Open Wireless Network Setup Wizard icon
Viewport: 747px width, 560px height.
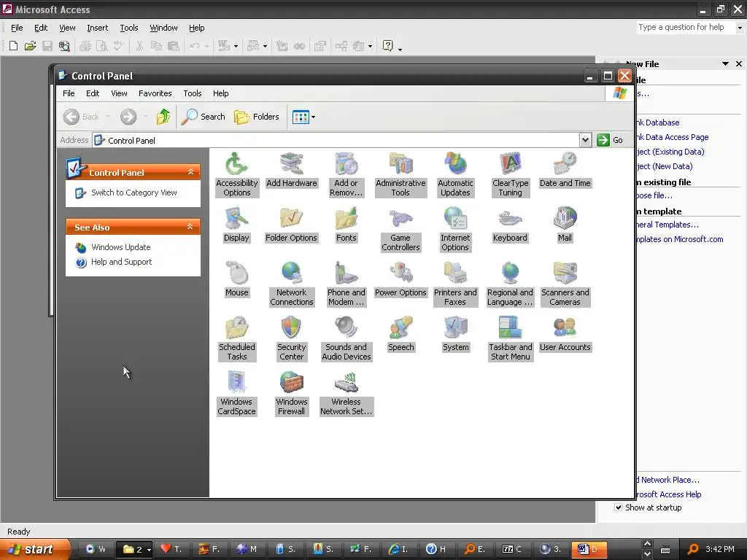[346, 393]
